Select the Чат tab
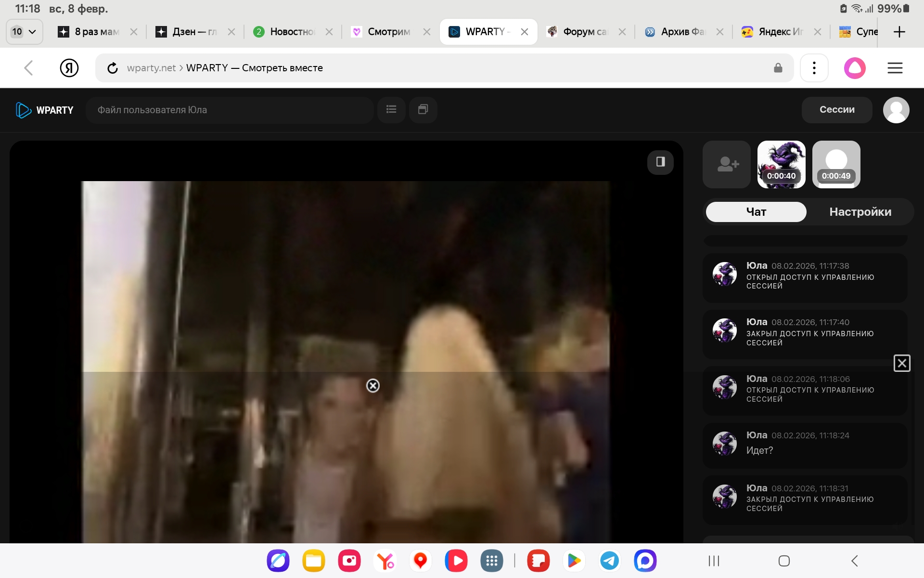Viewport: 924px width, 578px height. [756, 212]
